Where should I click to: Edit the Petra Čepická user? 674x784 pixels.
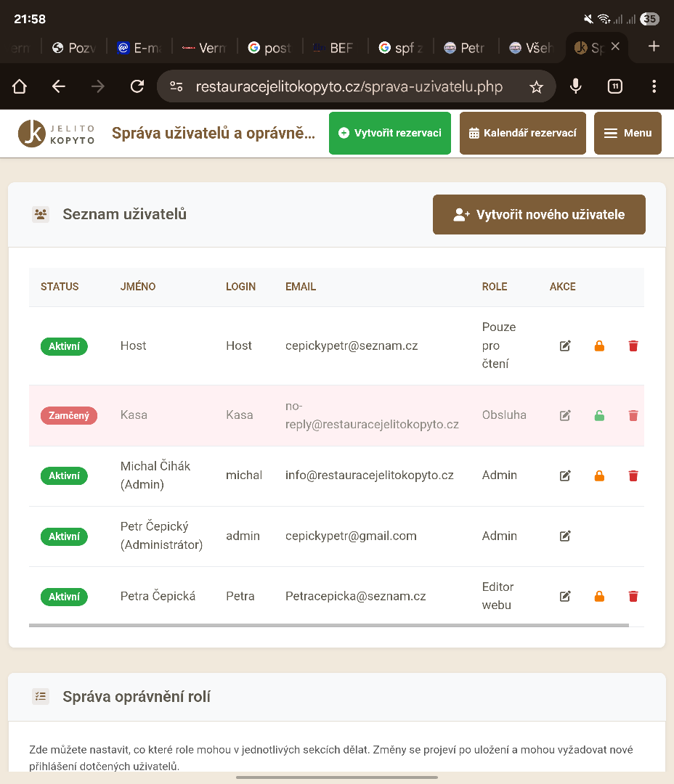(x=565, y=596)
